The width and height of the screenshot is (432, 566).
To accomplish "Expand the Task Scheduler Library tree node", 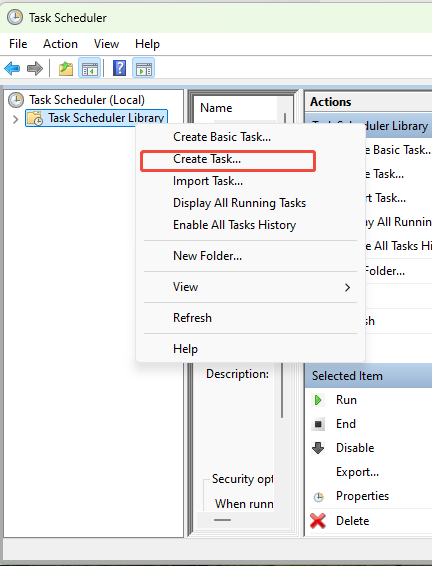I will click(15, 119).
